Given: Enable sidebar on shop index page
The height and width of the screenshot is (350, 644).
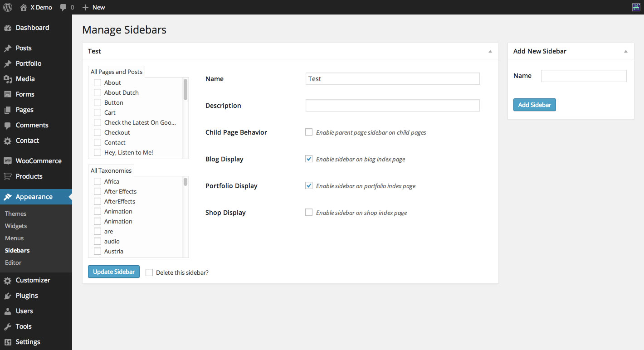Looking at the screenshot, I should pyautogui.click(x=309, y=212).
